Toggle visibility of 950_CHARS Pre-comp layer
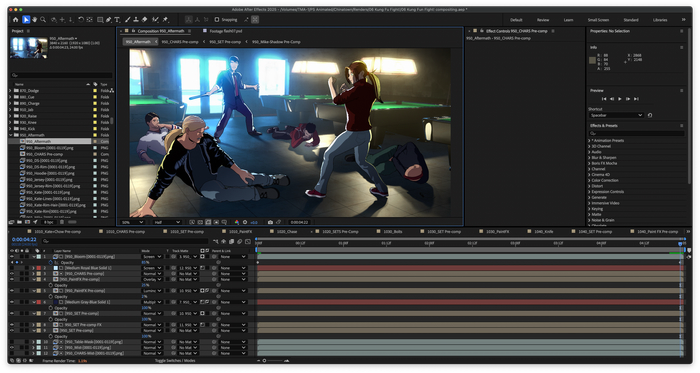Screen dimensions: 700x373 [x=12, y=274]
